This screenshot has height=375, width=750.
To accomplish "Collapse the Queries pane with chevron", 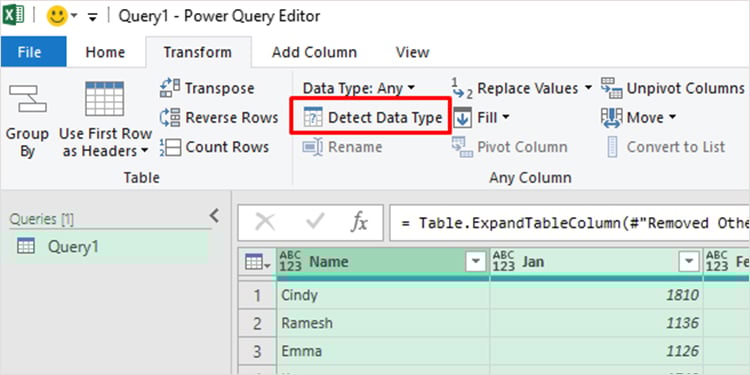I will coord(215,216).
